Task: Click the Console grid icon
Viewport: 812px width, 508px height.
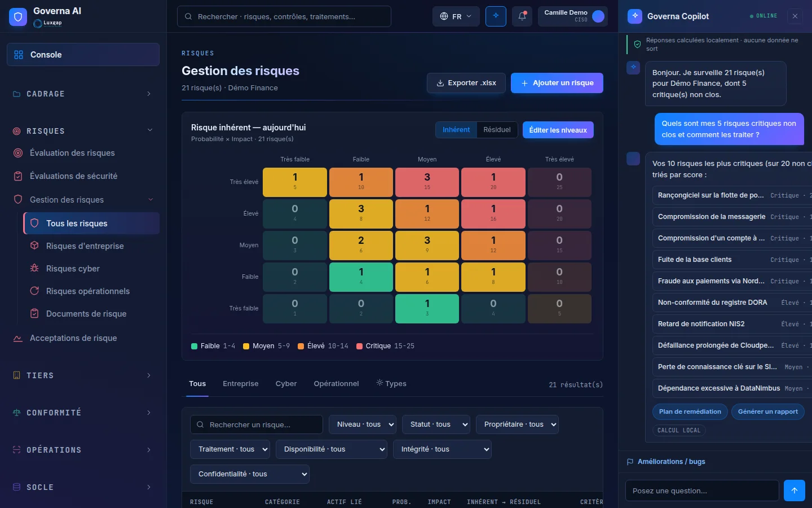Action: [x=19, y=55]
